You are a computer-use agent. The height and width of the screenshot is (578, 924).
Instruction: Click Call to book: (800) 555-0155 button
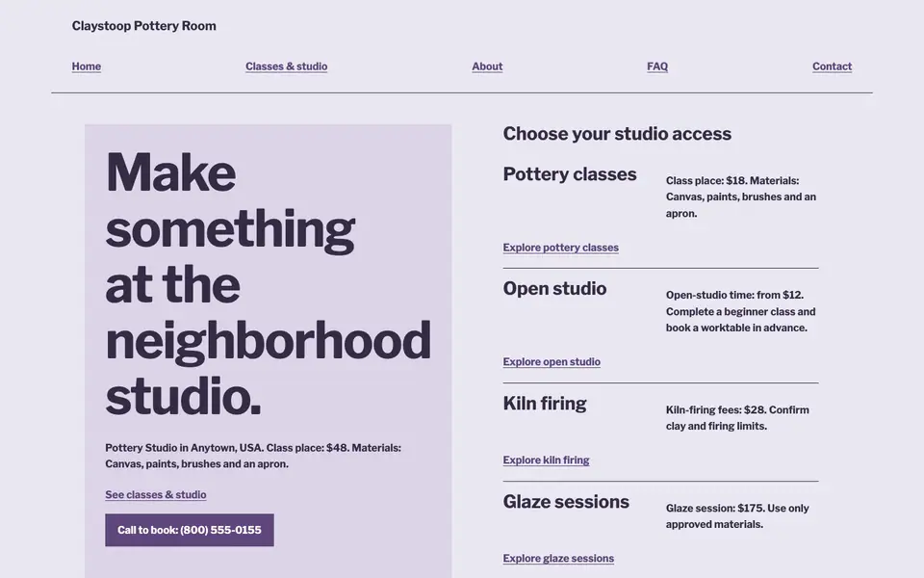(190, 530)
